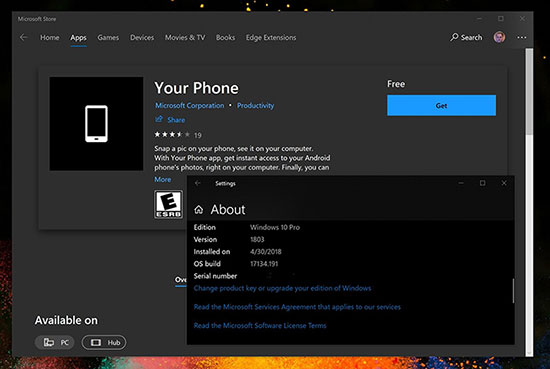550x369 pixels.
Task: Expand description with More link
Action: 163,179
